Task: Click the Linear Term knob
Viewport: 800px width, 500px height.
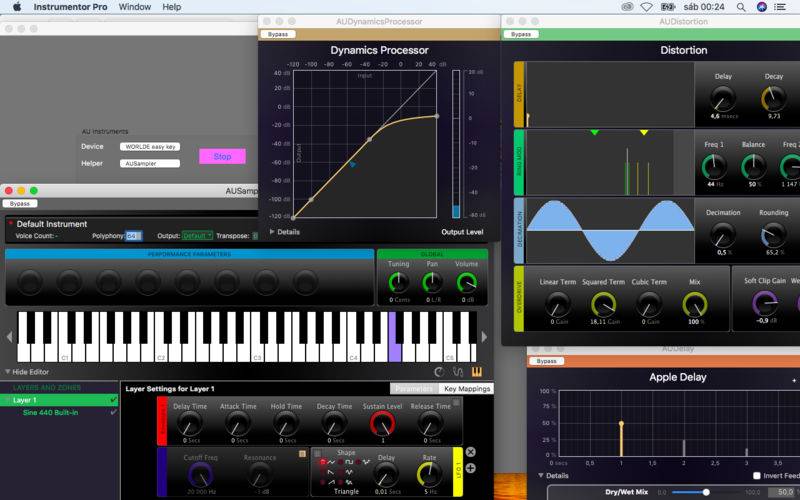Action: click(558, 305)
